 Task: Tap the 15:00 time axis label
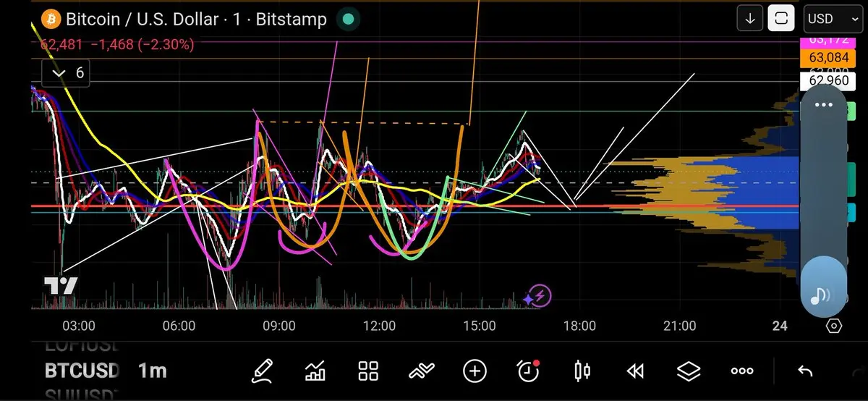point(479,326)
